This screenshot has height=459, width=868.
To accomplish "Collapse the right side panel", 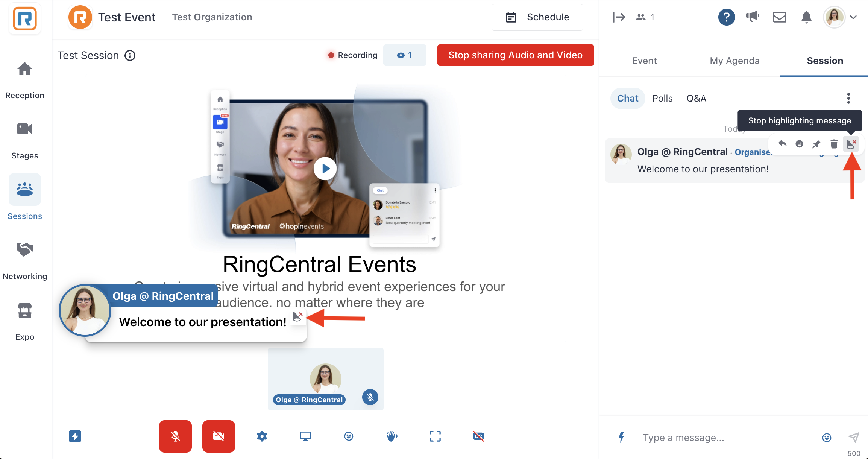I will pyautogui.click(x=619, y=17).
